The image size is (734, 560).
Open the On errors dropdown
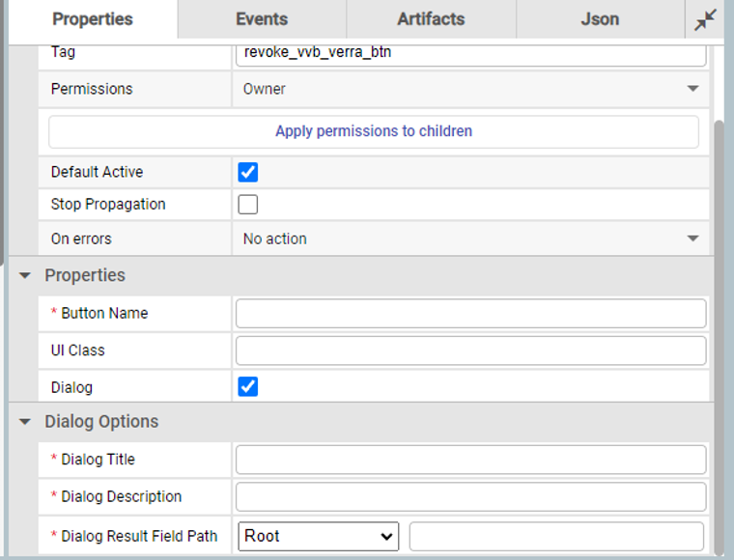[x=470, y=238]
